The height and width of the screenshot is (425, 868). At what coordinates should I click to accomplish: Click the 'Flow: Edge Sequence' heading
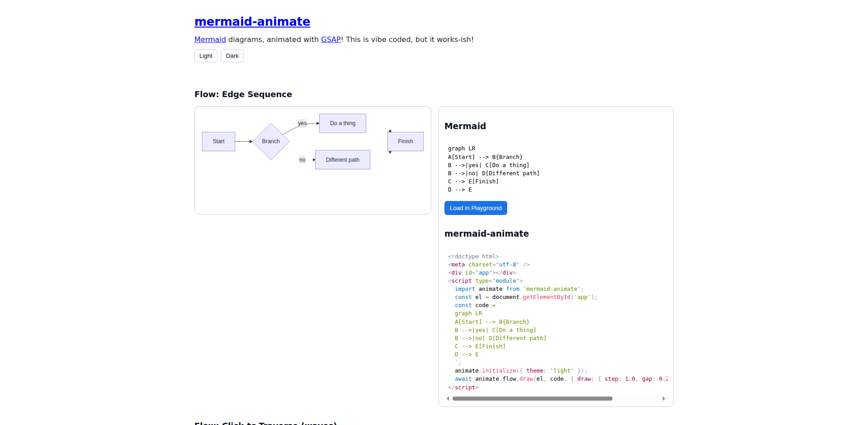point(243,94)
